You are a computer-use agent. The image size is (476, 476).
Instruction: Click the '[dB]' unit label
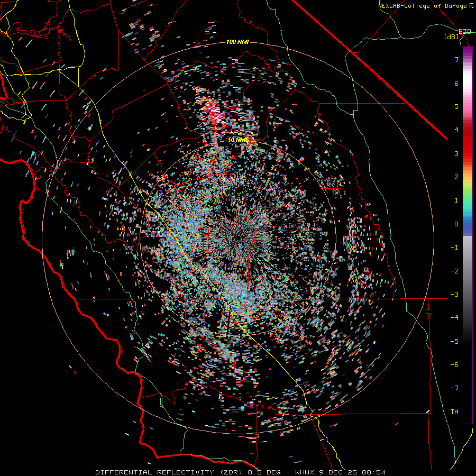tap(452, 36)
